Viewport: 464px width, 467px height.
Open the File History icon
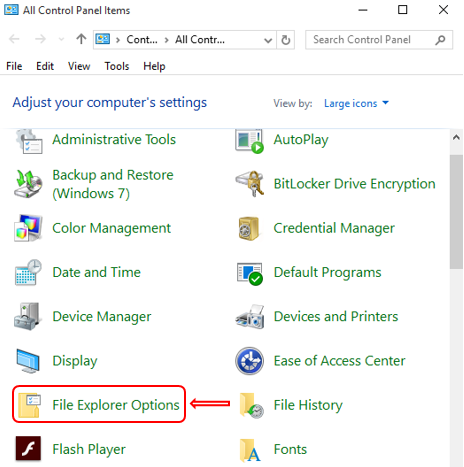coord(251,405)
